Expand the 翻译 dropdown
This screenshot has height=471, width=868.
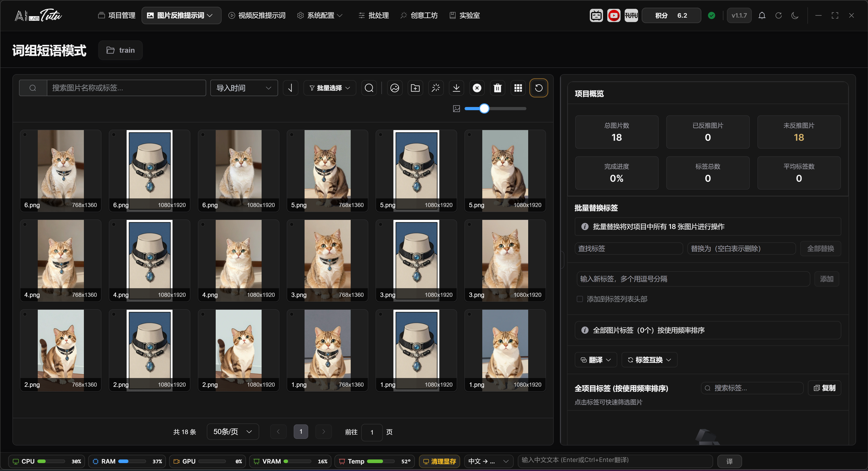point(595,360)
